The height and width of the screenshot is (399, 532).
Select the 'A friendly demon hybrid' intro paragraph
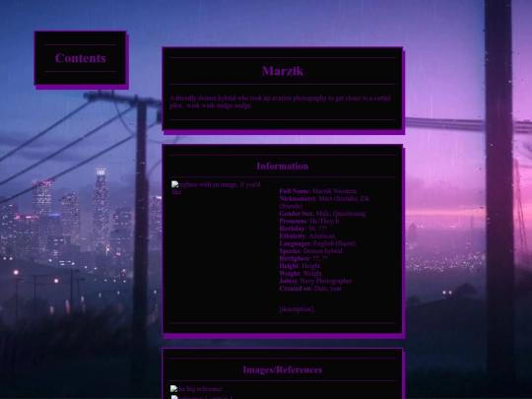pyautogui.click(x=280, y=101)
